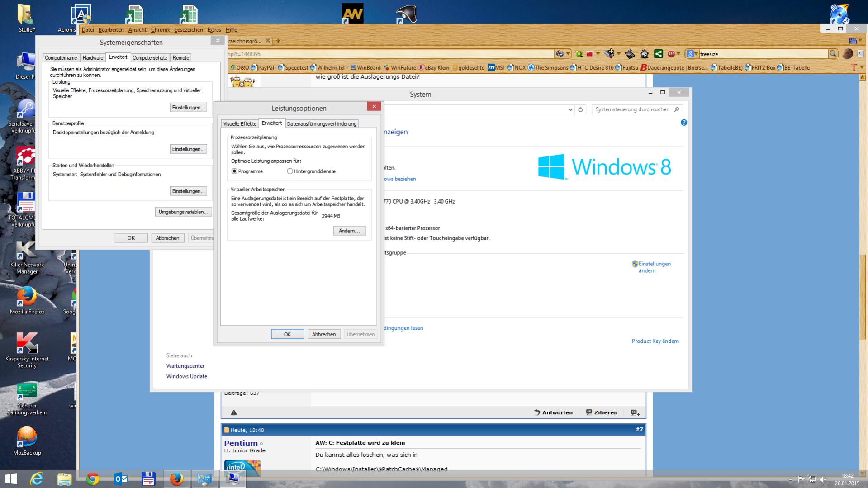Open the Extras menu in Firefox
The width and height of the screenshot is (868, 488).
pyautogui.click(x=214, y=30)
